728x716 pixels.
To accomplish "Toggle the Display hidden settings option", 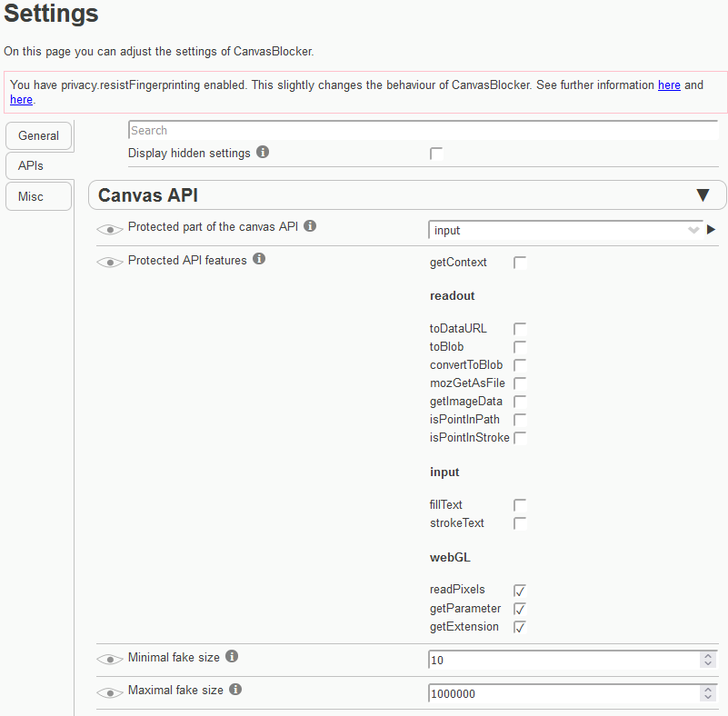I will point(436,154).
